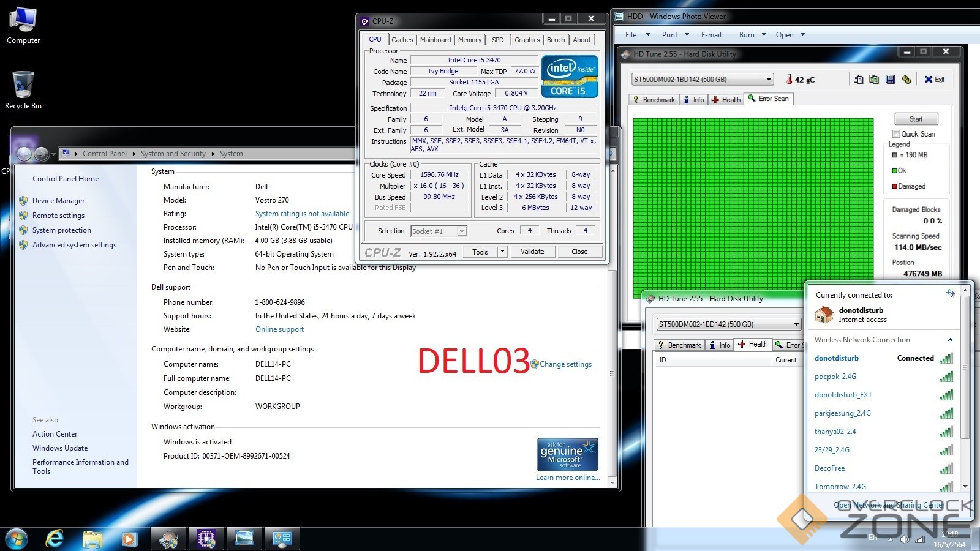This screenshot has width=980, height=551.
Task: Refresh the wireless network list
Action: (x=950, y=294)
